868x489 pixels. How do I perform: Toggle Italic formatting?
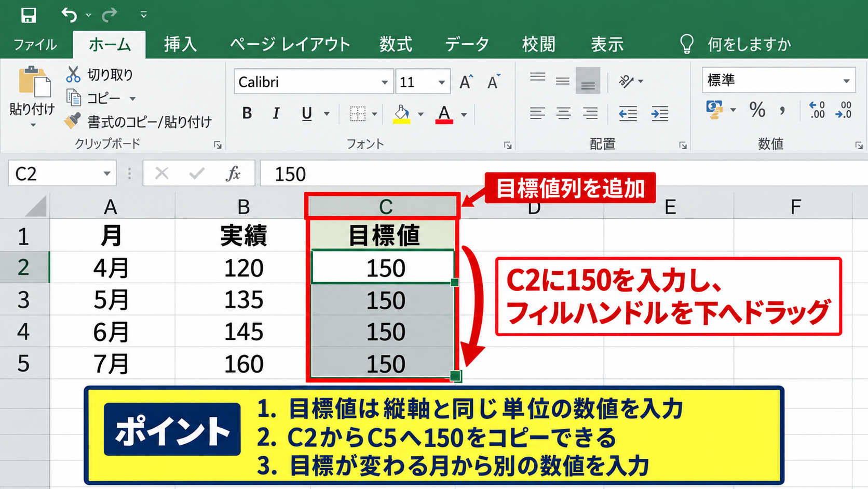276,113
